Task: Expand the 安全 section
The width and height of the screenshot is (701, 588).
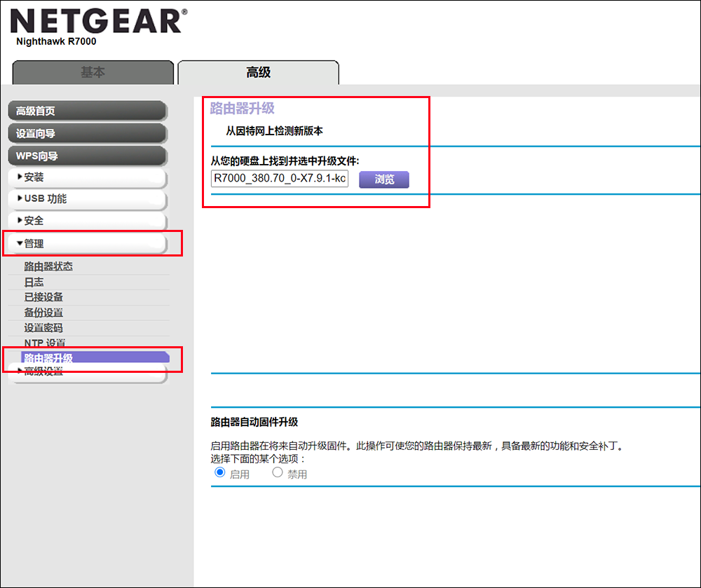Action: tap(87, 220)
